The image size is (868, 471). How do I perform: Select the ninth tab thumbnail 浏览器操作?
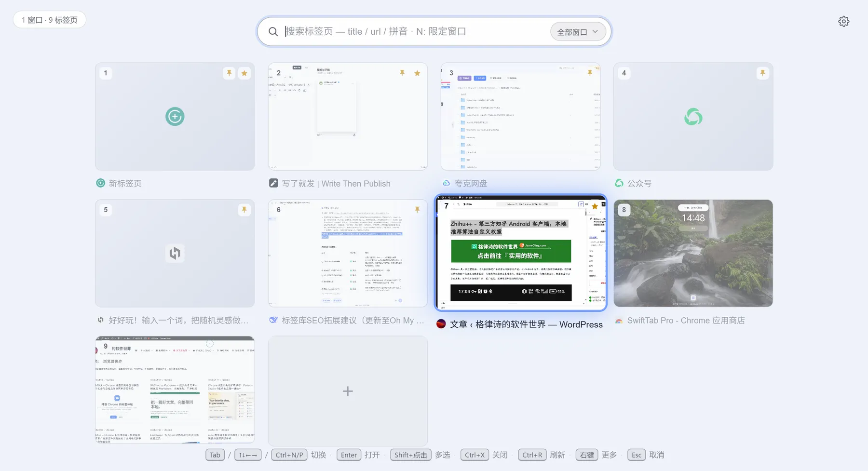point(175,390)
